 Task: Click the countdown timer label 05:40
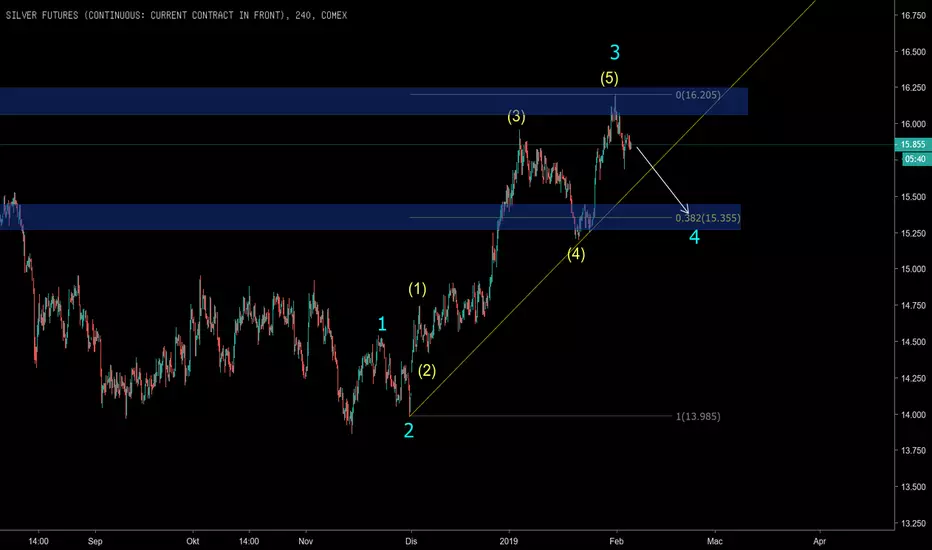click(916, 159)
